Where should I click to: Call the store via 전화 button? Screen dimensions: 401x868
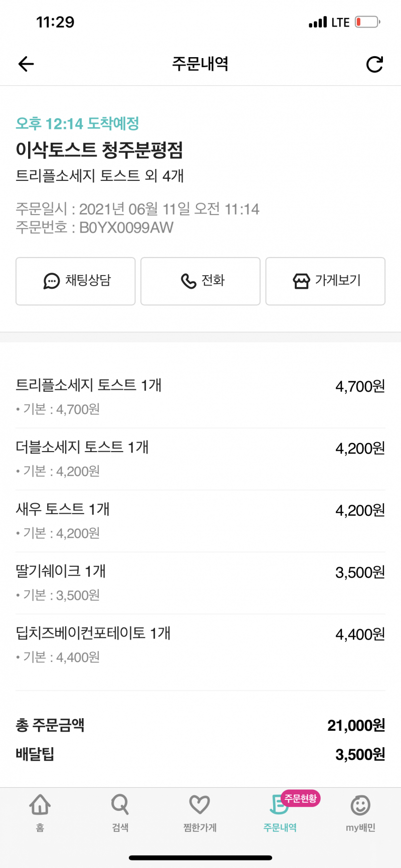coord(200,281)
